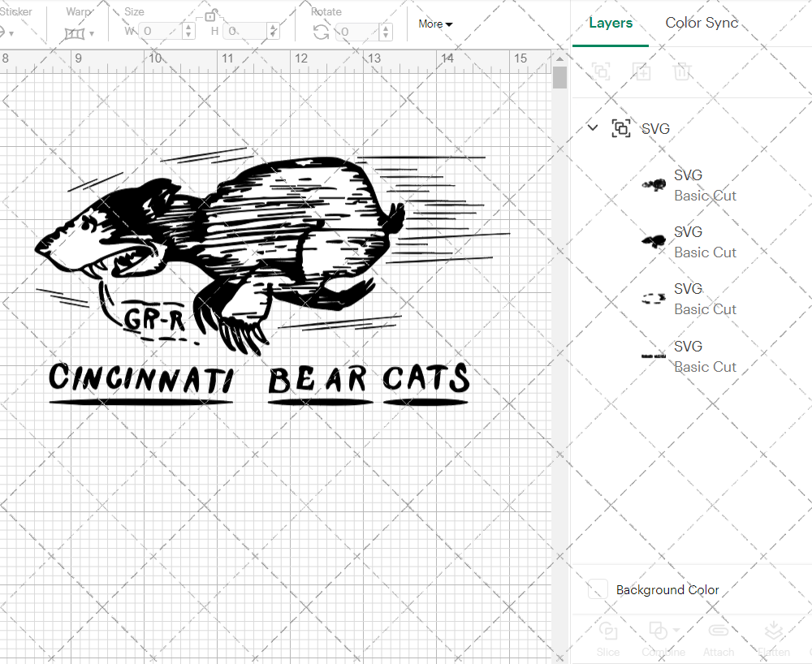Viewport: 812px width, 664px height.
Task: Switch to the Color Sync tab
Action: coord(701,23)
